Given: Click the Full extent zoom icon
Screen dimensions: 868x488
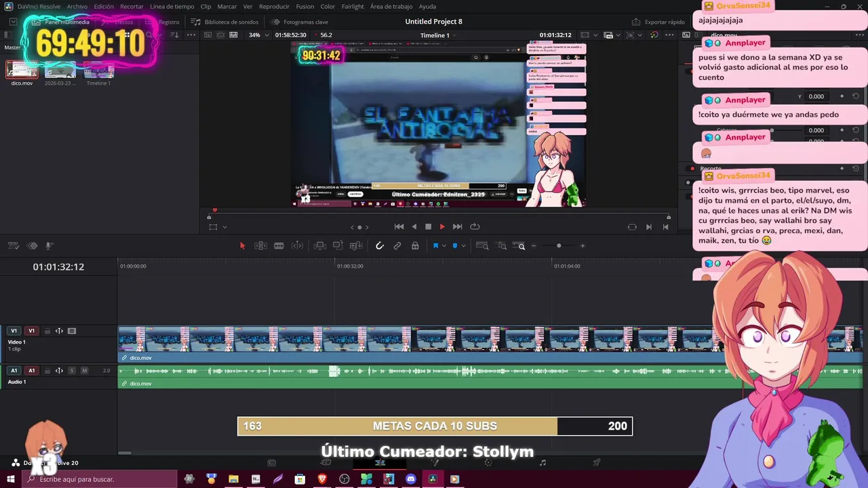Looking at the screenshot, I should point(482,246).
